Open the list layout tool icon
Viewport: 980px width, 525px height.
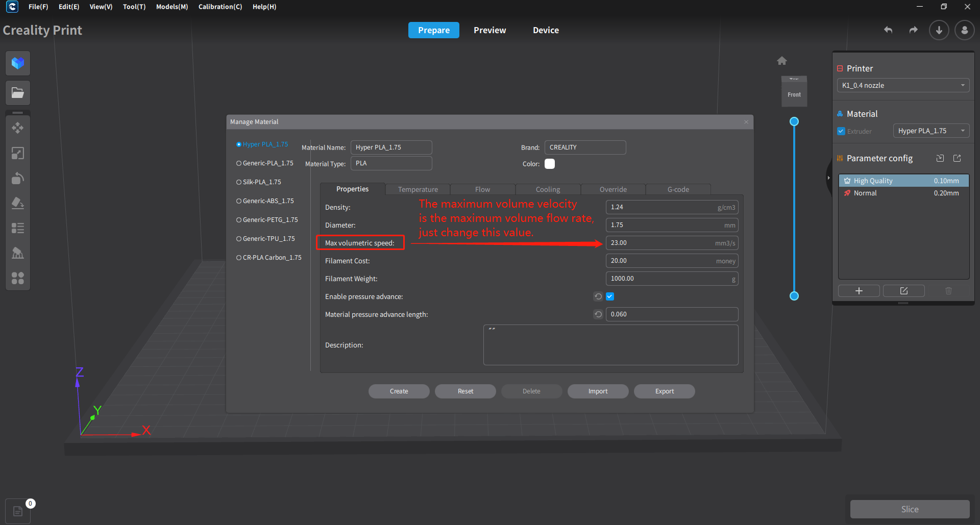[x=18, y=228]
